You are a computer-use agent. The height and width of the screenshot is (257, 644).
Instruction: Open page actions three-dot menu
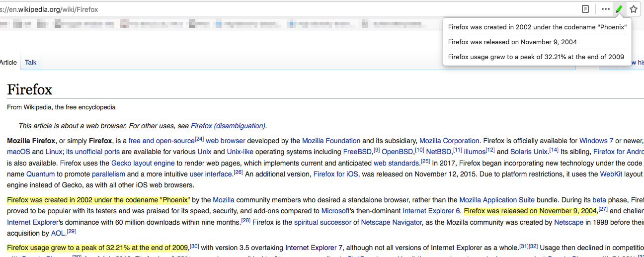[606, 9]
